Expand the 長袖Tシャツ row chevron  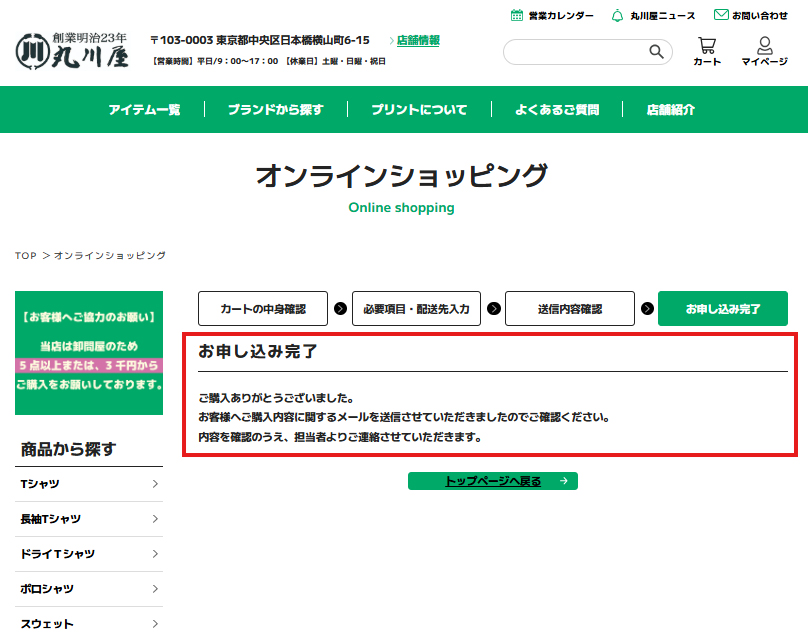155,519
